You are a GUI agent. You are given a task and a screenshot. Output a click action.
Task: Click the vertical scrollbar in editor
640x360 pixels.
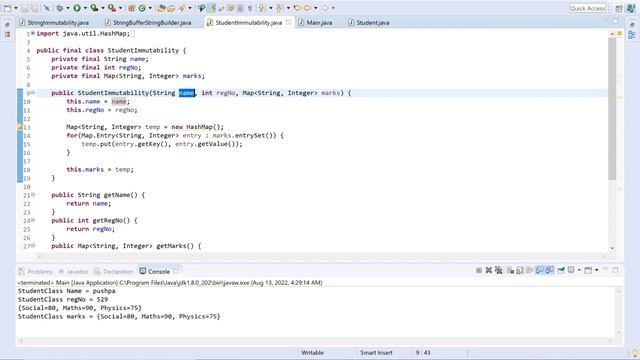click(612, 109)
